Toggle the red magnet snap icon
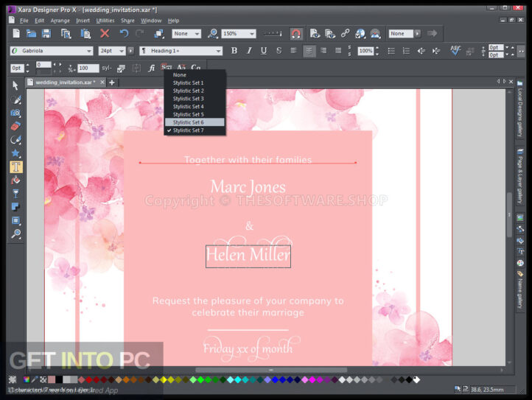 (296, 34)
